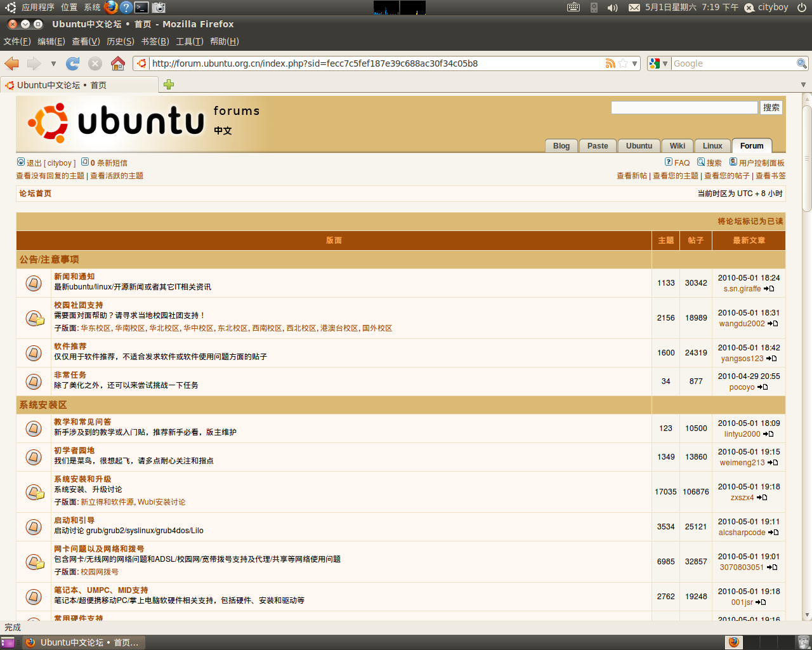
Task: Open the 应用程序 menu in top panel
Action: coord(38,8)
